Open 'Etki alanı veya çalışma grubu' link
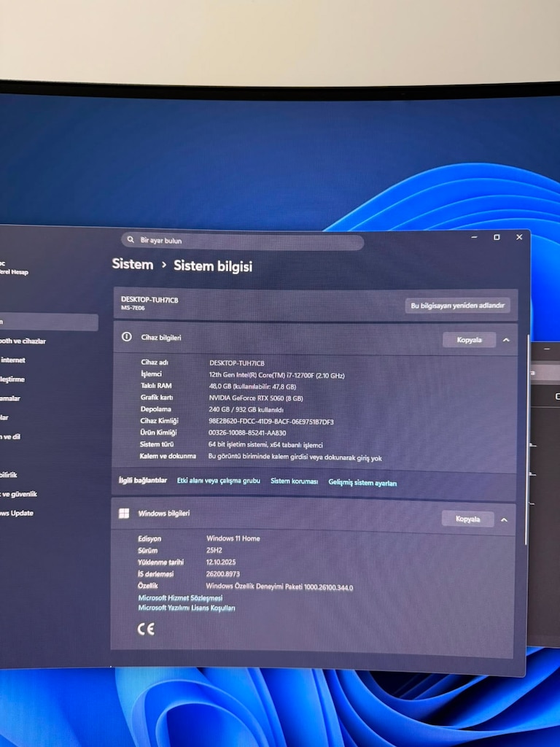 point(219,481)
